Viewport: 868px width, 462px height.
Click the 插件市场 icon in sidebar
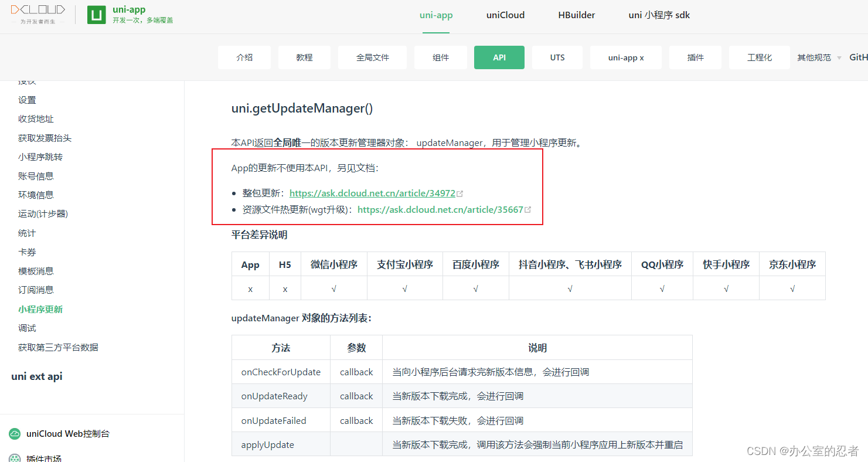[14, 458]
